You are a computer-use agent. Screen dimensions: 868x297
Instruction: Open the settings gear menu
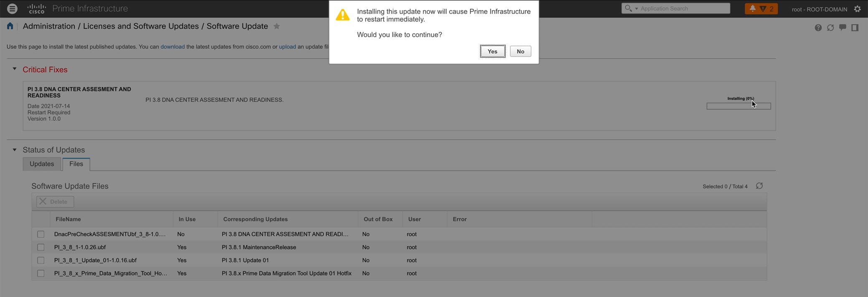(x=858, y=9)
